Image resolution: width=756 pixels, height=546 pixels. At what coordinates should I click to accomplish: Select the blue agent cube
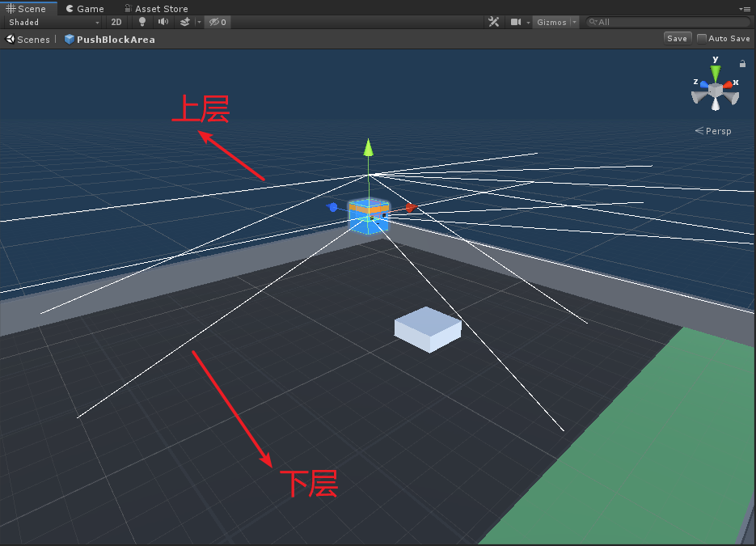[369, 217]
